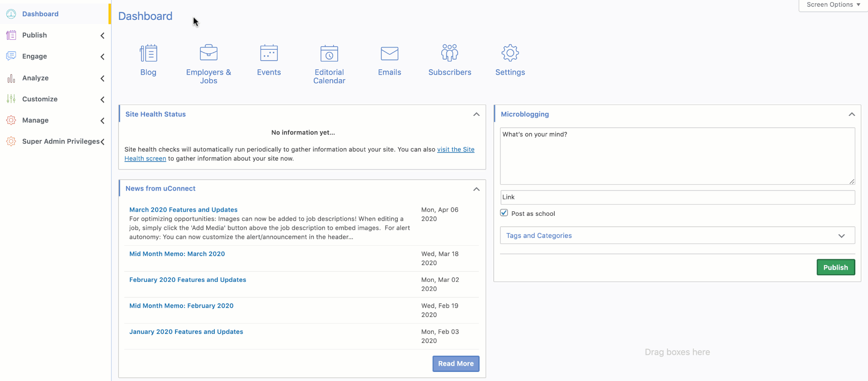
Task: Open the Editorial Calendar icon
Action: tap(329, 53)
